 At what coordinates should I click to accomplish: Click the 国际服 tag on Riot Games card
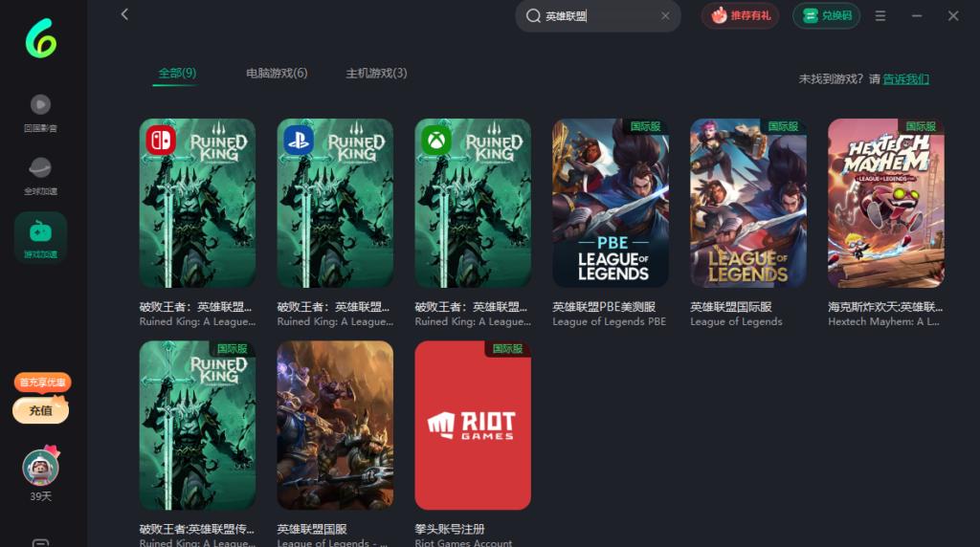pyautogui.click(x=507, y=348)
